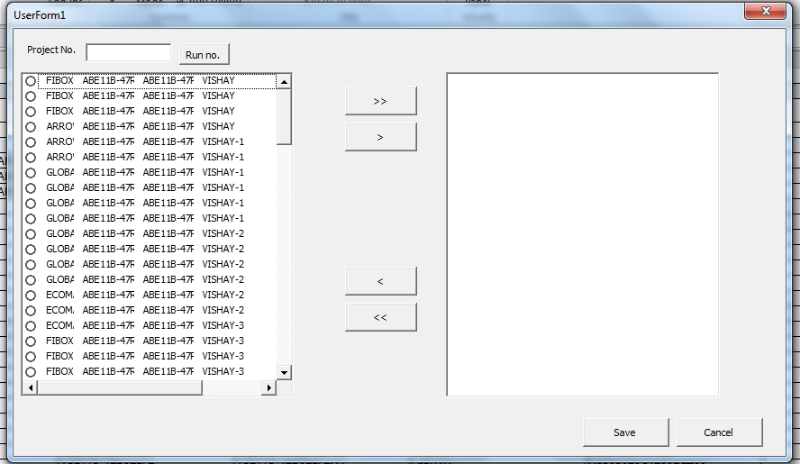This screenshot has width=800, height=464.
Task: Click inside the empty right-hand list box
Action: pos(582,235)
